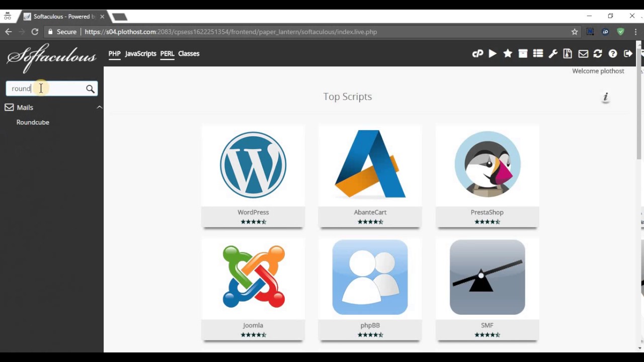
Task: Open the cPanel control panel icon
Action: [x=477, y=54]
